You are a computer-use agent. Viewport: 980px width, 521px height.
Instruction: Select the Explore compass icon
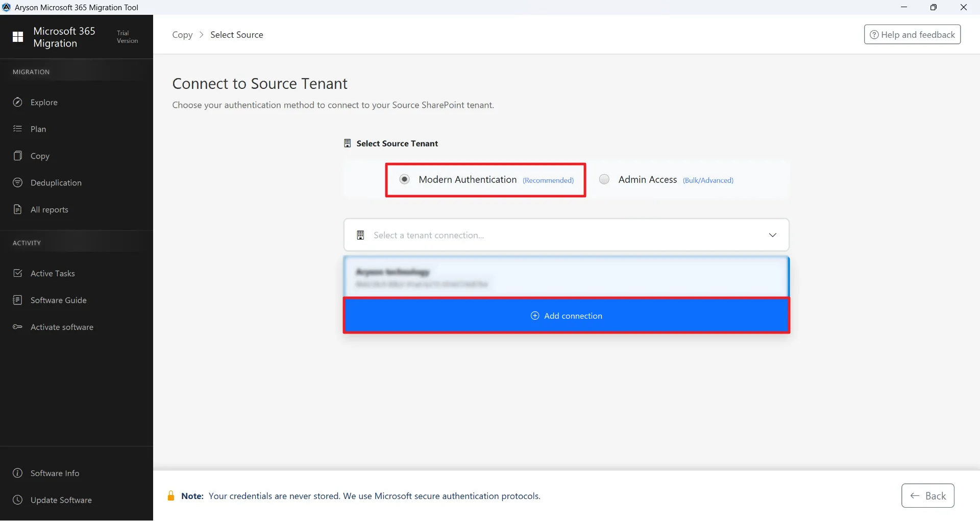[18, 102]
